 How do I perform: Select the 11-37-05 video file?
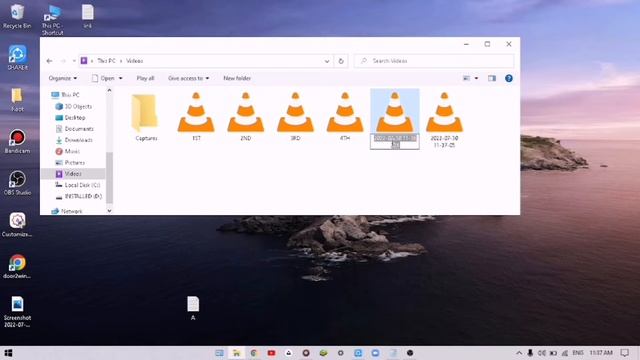point(444,120)
